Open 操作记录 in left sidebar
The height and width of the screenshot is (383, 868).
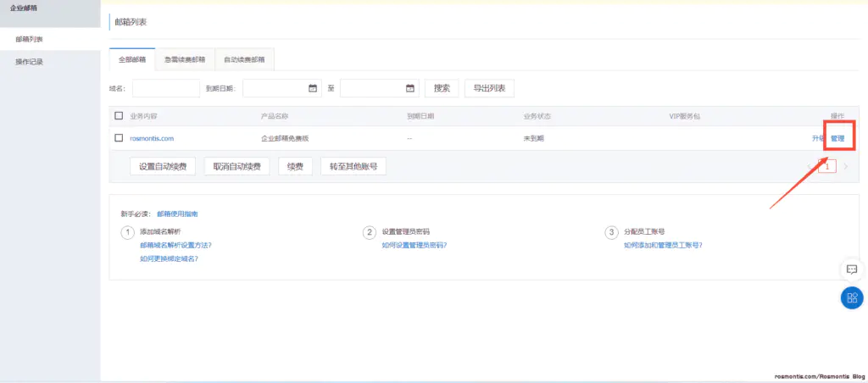tap(30, 62)
